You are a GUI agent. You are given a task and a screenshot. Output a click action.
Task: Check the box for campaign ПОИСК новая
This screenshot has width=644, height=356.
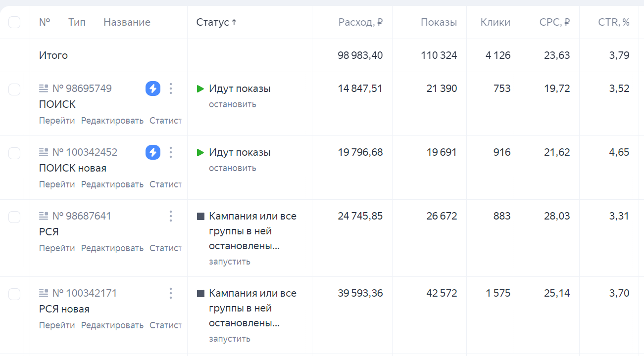pyautogui.click(x=15, y=153)
